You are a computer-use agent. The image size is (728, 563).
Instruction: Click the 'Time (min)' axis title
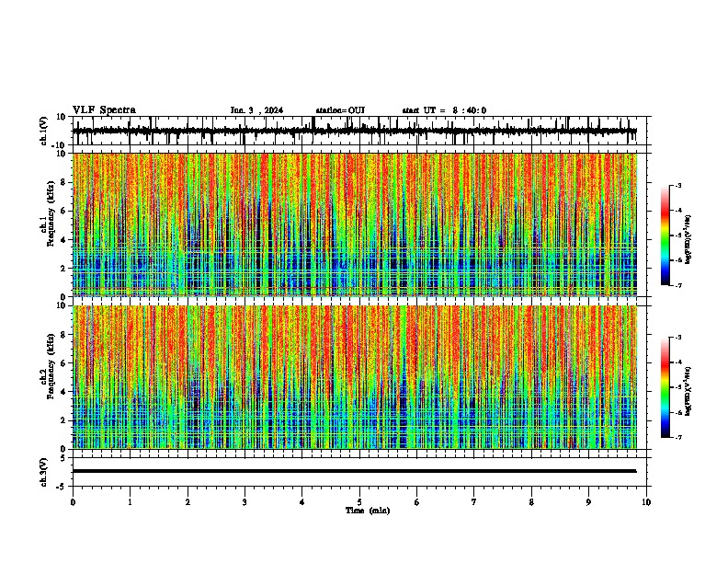(368, 511)
